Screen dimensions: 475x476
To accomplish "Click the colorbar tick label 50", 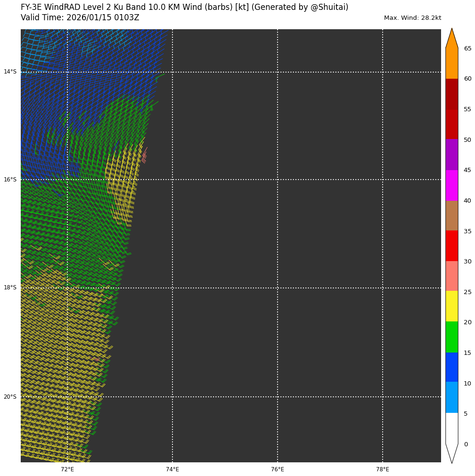I will 467,140.
